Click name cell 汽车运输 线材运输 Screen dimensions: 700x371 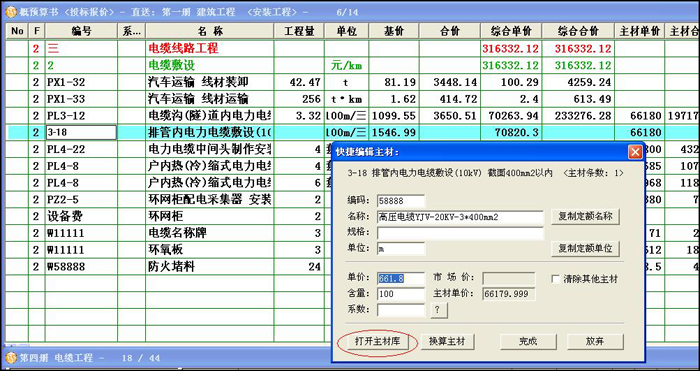coord(210,99)
